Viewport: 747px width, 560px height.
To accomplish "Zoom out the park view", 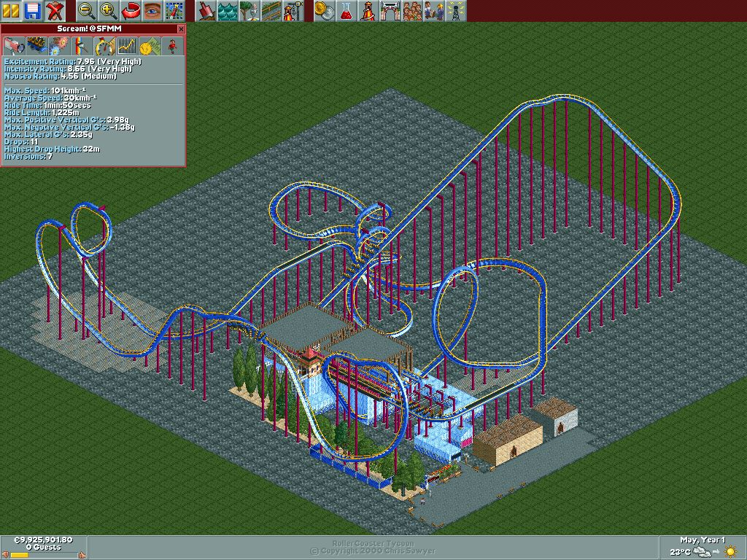I will coord(87,10).
